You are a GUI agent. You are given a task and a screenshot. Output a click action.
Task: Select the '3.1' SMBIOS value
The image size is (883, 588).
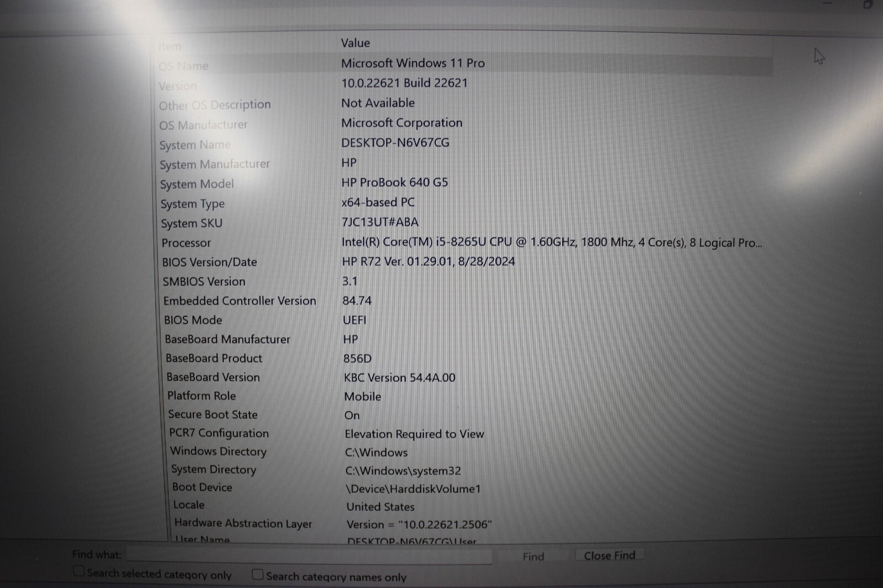coord(350,281)
